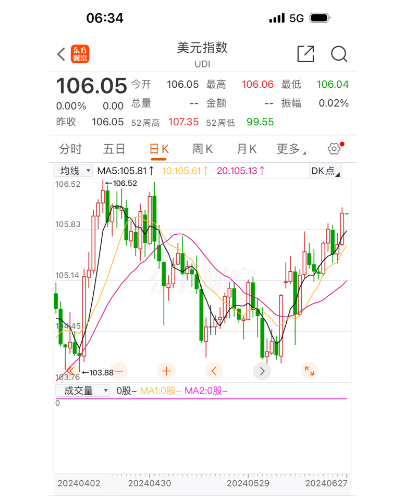The width and height of the screenshot is (394, 500).
Task: Tap the 美元指数 title
Action: (202, 48)
